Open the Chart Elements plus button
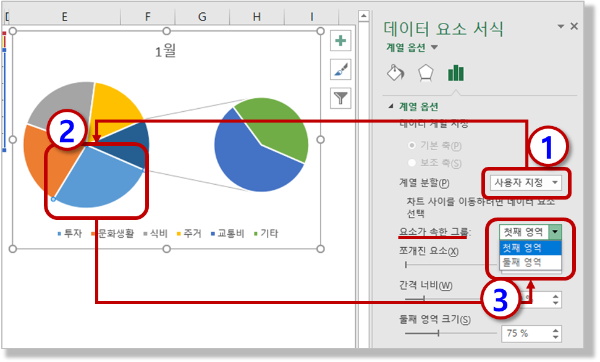The height and width of the screenshot is (362, 600). point(340,41)
